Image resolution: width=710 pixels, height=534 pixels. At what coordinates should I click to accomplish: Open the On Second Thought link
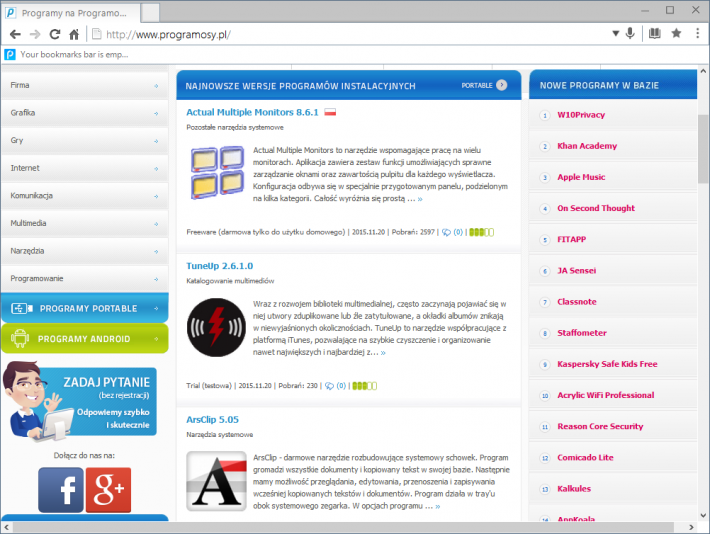tap(596, 208)
